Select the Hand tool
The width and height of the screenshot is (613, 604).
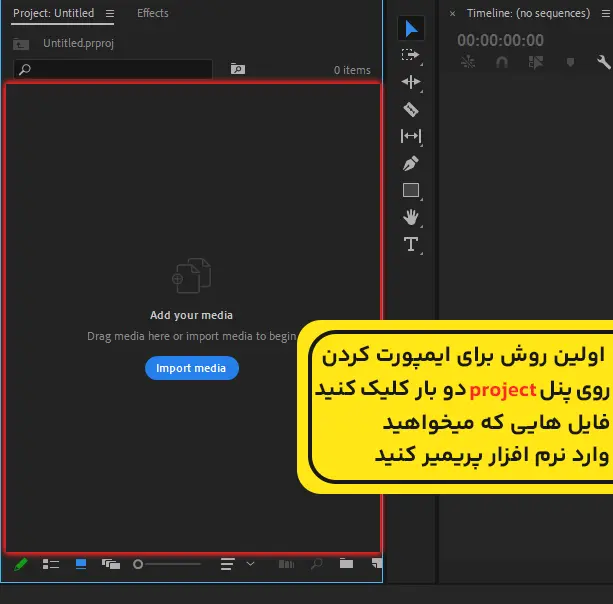pyautogui.click(x=411, y=217)
